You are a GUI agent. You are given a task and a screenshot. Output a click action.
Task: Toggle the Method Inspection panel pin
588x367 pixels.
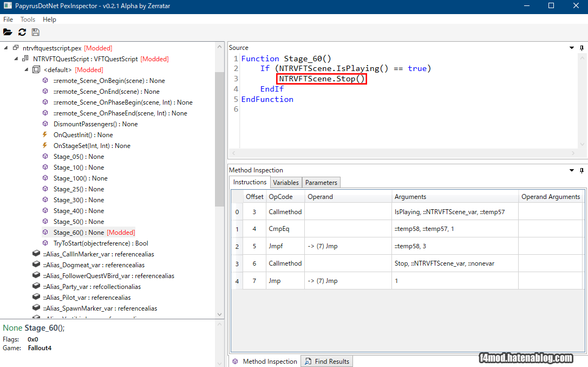[x=582, y=170]
